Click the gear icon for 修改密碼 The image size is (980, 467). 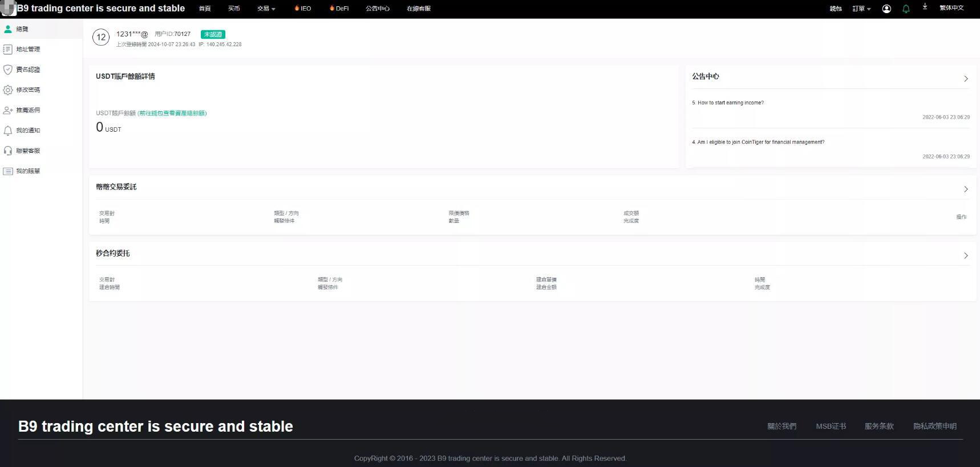8,90
